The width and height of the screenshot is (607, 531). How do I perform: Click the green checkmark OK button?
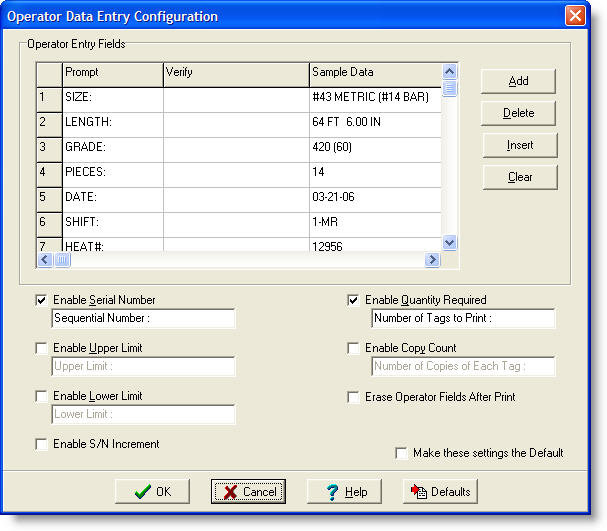click(152, 491)
